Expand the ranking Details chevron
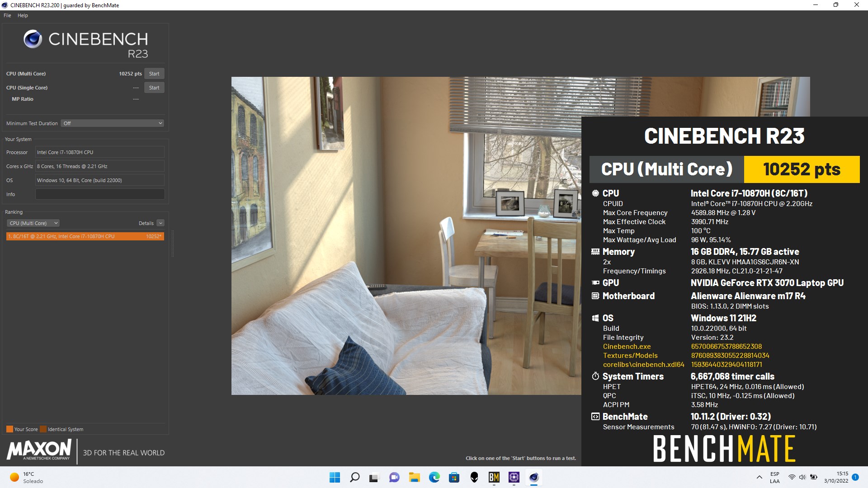The width and height of the screenshot is (868, 488). click(x=160, y=223)
